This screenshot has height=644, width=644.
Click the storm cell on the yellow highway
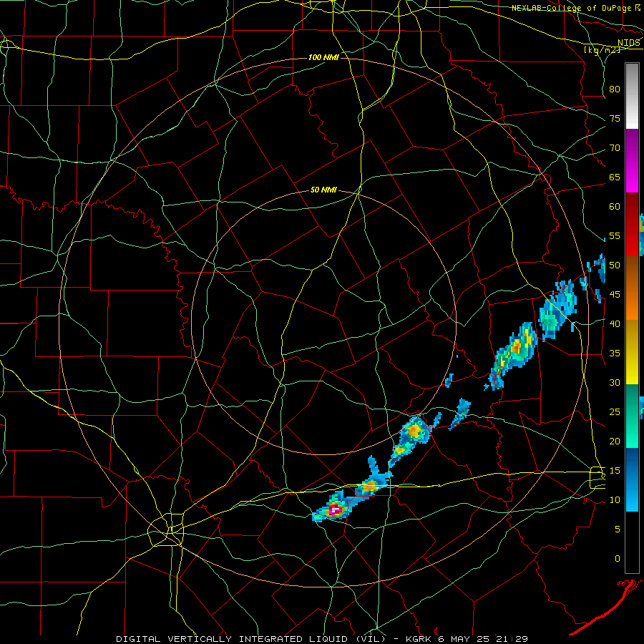(371, 485)
